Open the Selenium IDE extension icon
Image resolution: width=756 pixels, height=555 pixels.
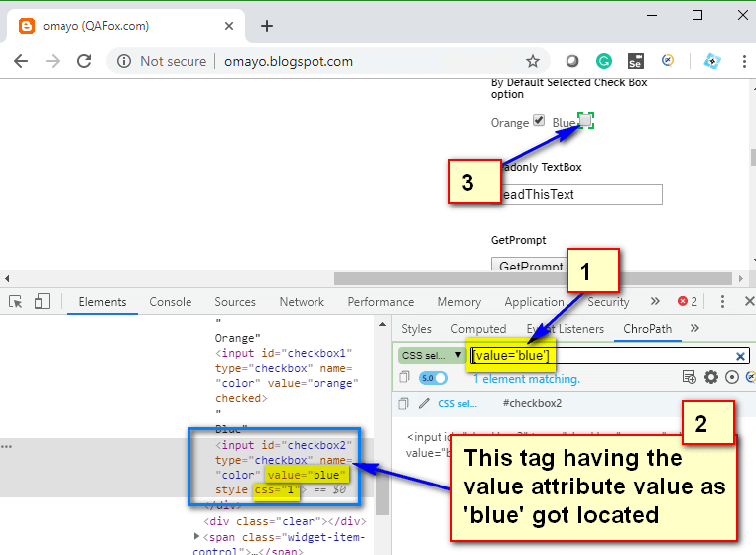(636, 61)
